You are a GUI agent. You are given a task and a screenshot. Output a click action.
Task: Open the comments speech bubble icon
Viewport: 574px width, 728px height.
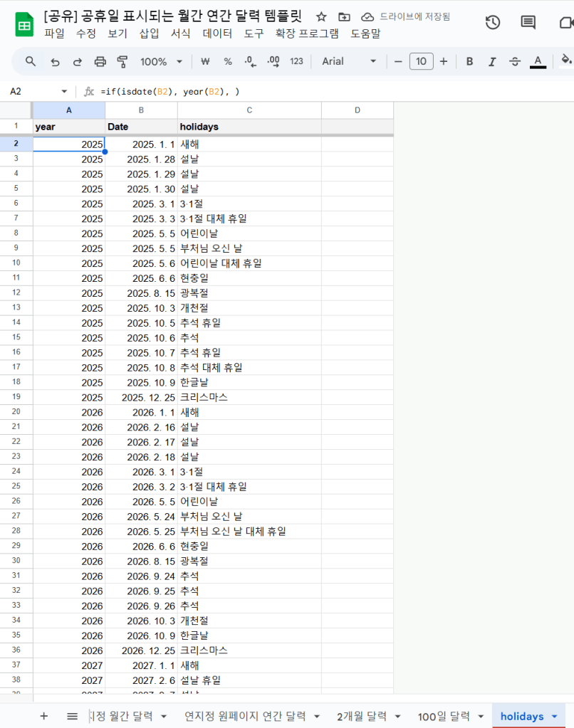point(528,23)
